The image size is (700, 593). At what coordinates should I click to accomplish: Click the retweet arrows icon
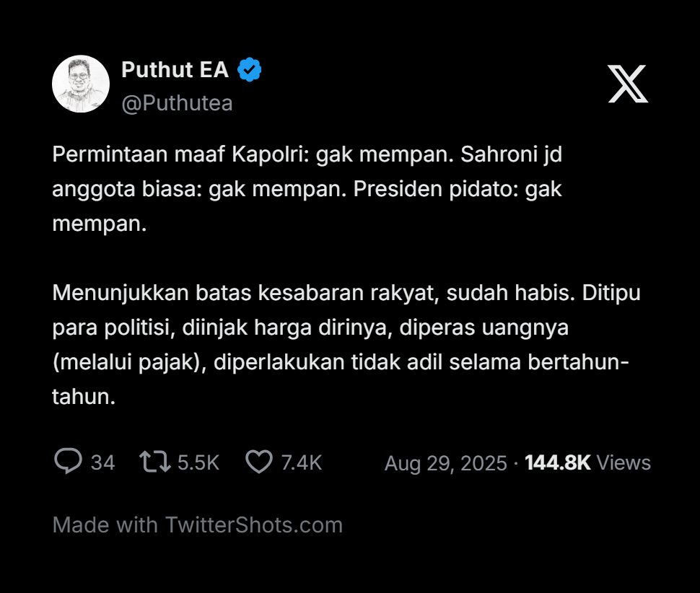[155, 462]
